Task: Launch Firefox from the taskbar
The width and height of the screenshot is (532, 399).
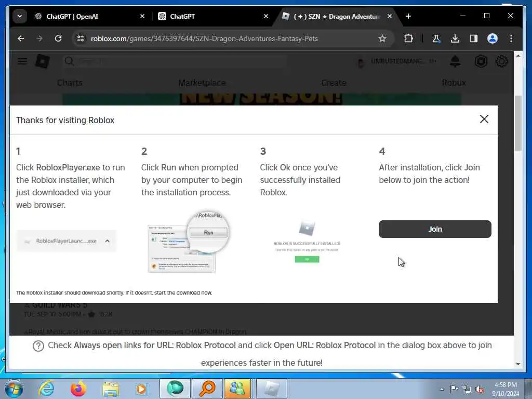Action: [x=78, y=389]
